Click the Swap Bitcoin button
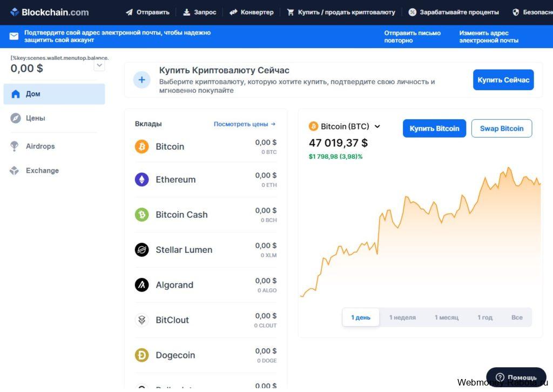 (x=502, y=129)
